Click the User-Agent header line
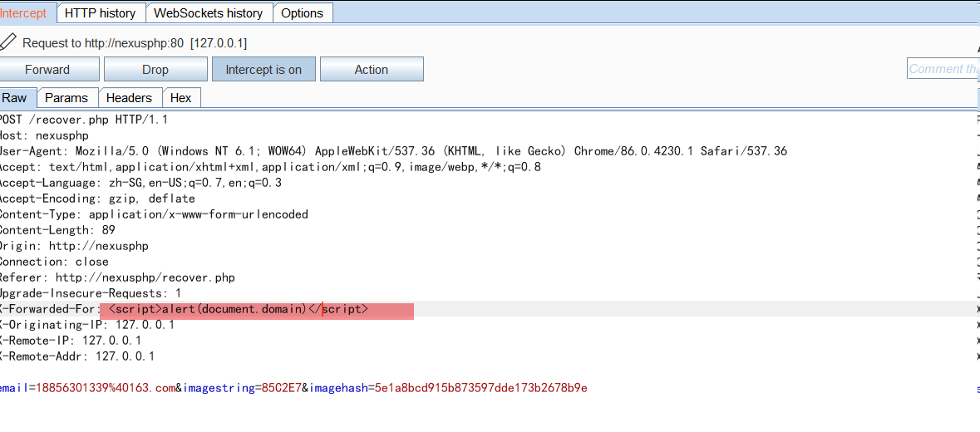The width and height of the screenshot is (980, 432). pos(392,151)
